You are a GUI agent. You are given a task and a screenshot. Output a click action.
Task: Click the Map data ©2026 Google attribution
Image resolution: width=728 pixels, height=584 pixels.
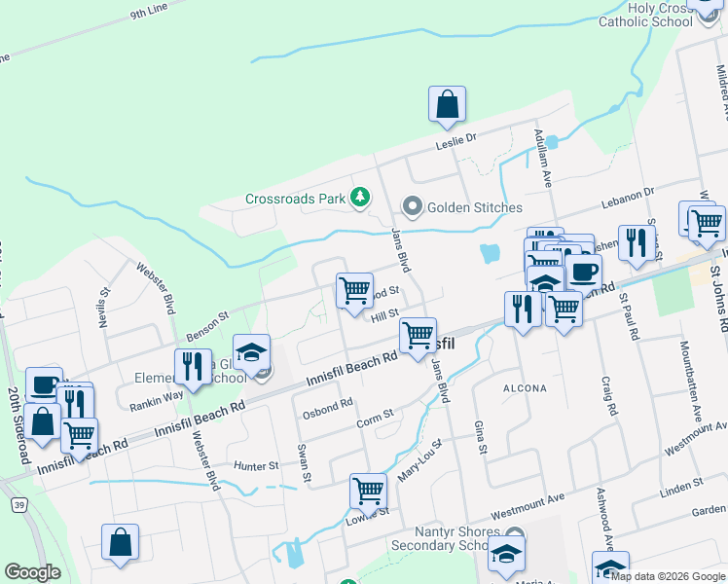[668, 577]
